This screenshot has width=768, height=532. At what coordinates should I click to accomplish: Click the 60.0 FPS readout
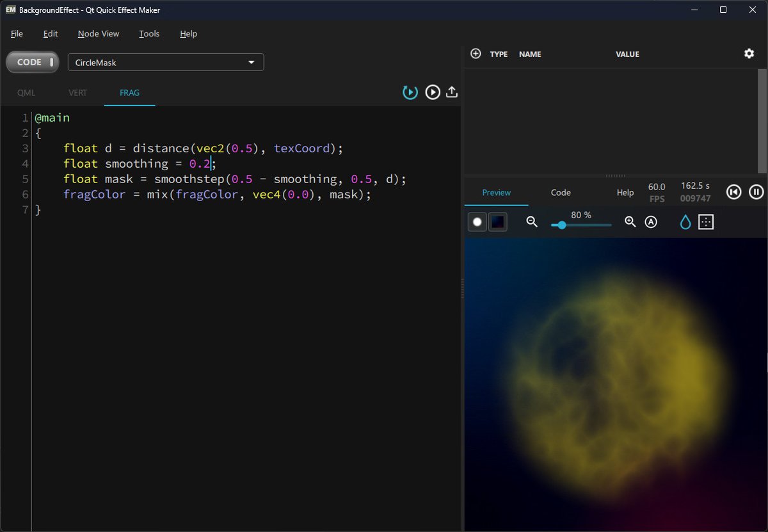657,192
